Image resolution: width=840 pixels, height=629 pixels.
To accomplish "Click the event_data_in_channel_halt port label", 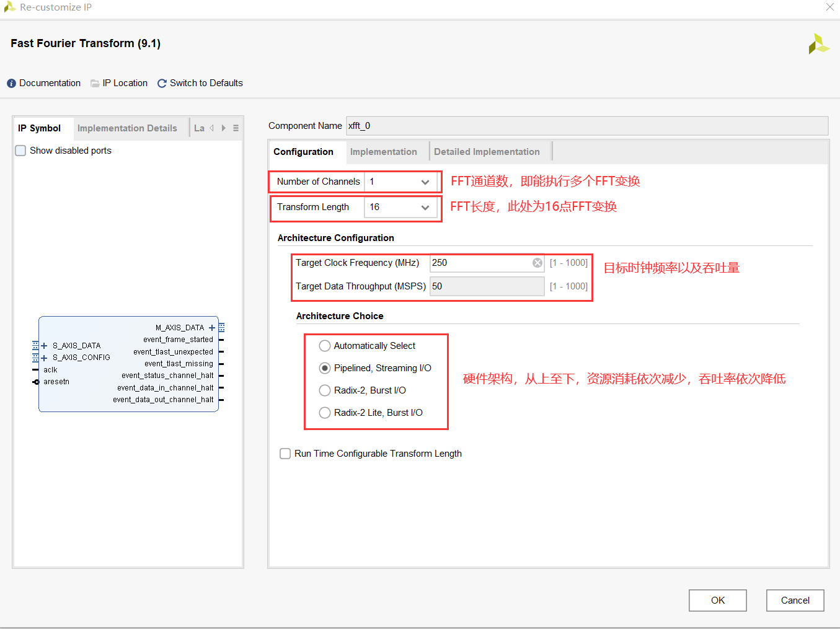I will pos(166,388).
